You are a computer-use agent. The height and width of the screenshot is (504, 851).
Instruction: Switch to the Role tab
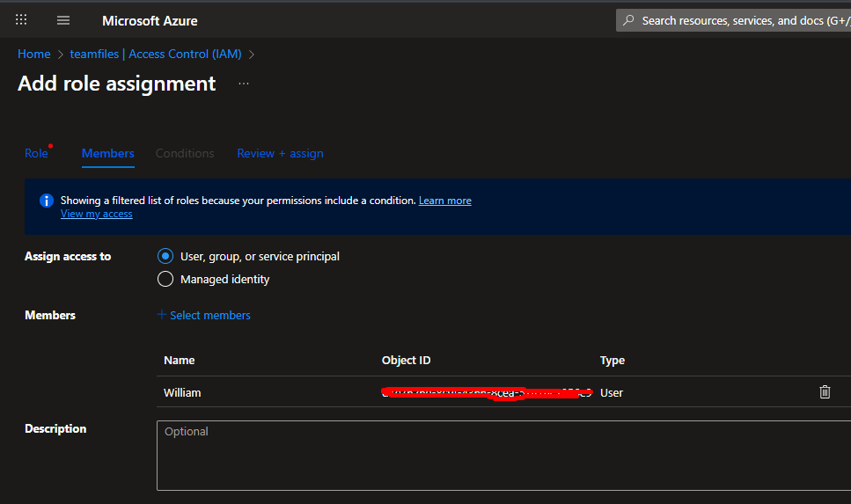[36, 153]
